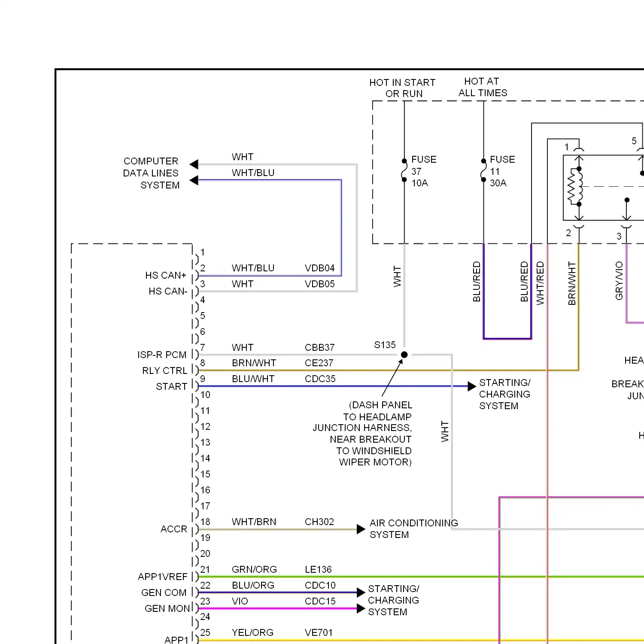Select the ACCR pin label

coord(173,529)
